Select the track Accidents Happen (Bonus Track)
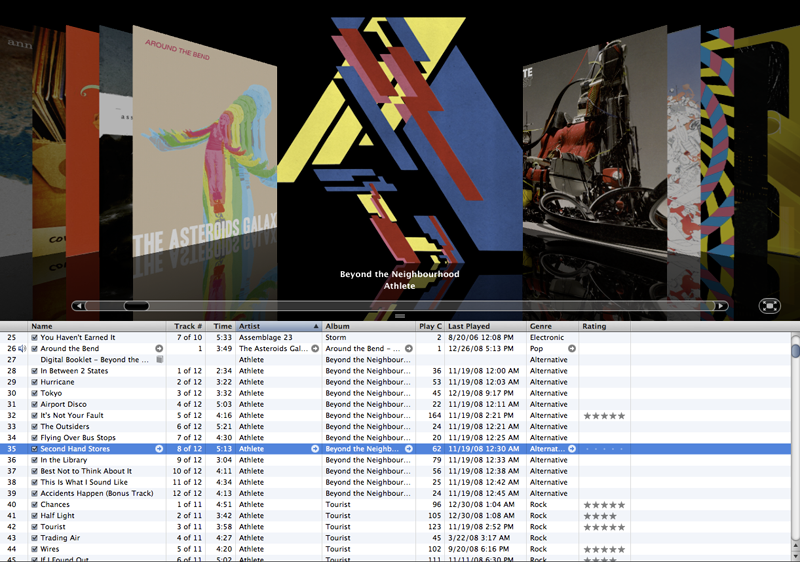800x562 pixels. click(96, 494)
